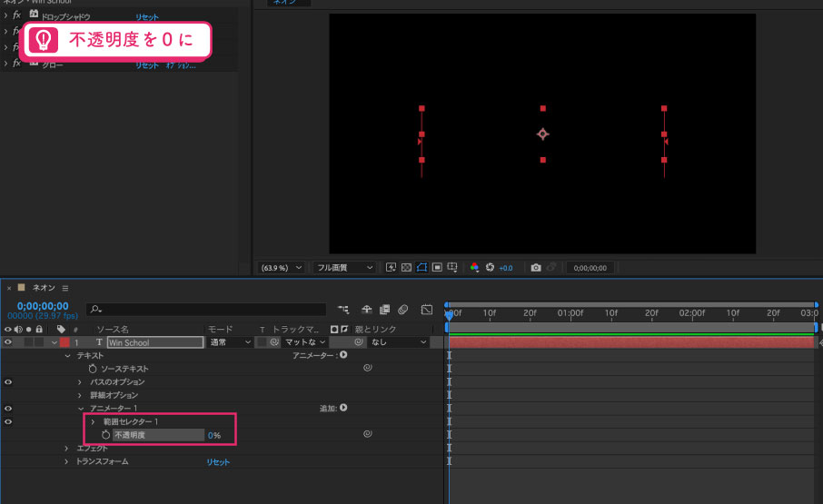Collapse アニメーター 1 group
823x504 pixels.
(80, 409)
